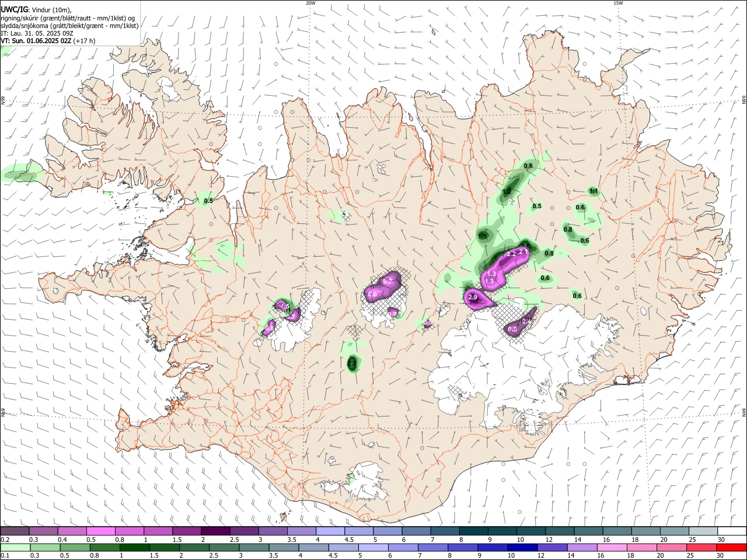
Task: Click the pale green 0.1 swatch in rain legend
Action: 15,547
